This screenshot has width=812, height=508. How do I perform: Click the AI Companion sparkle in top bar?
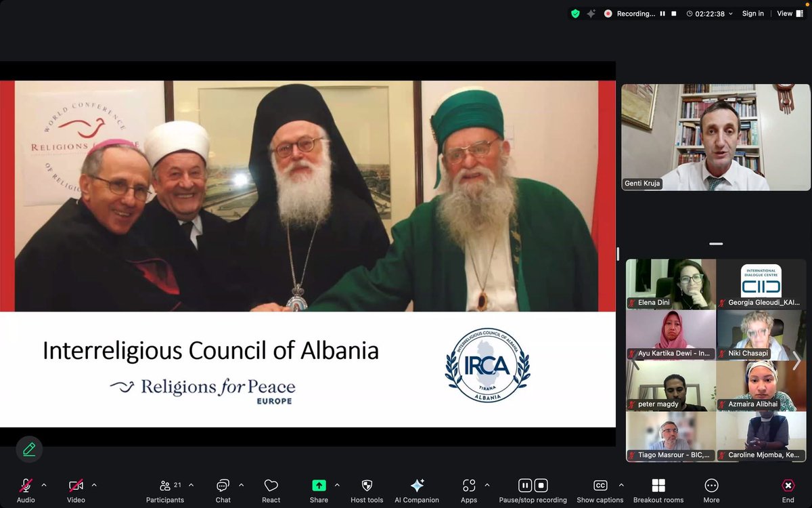pos(591,13)
